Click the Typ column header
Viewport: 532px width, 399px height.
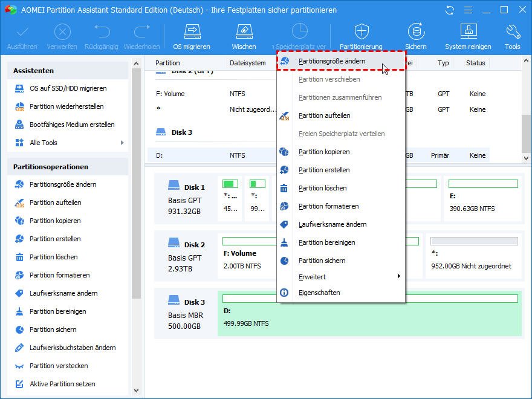point(443,63)
